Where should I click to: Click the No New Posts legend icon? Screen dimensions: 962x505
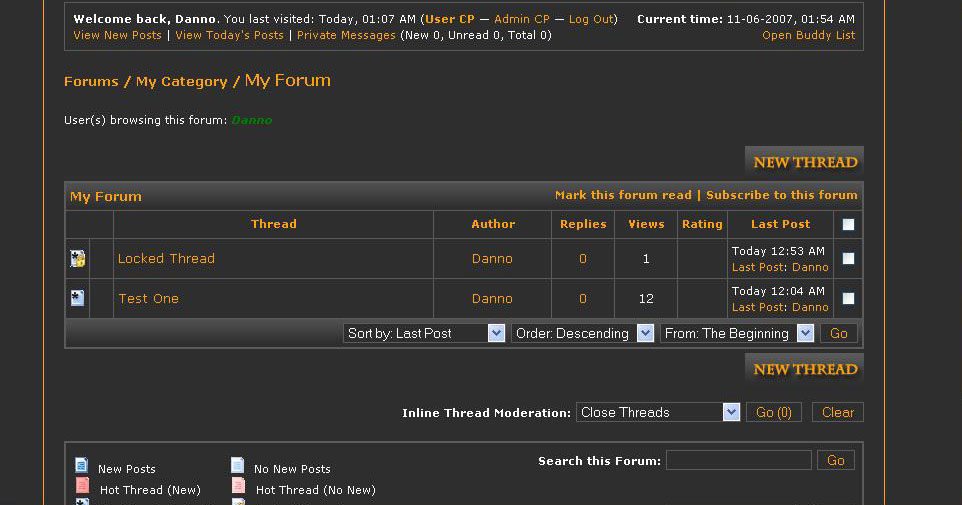(238, 466)
